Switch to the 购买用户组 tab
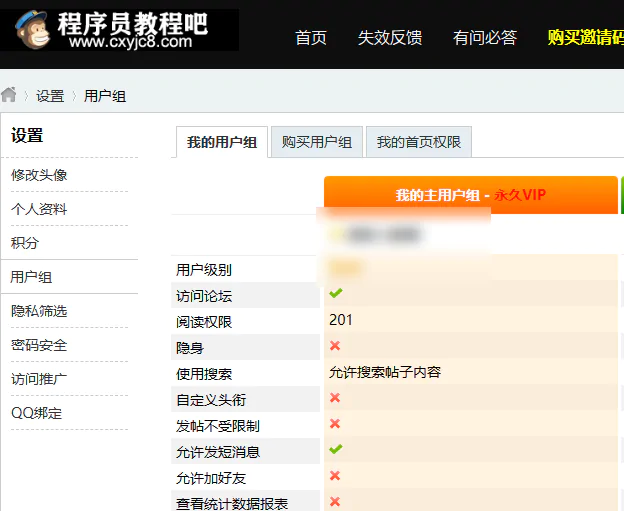This screenshot has height=511, width=624. [x=317, y=142]
